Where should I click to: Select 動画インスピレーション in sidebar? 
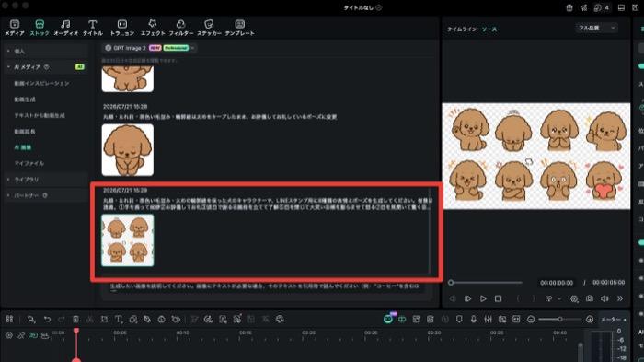click(41, 83)
